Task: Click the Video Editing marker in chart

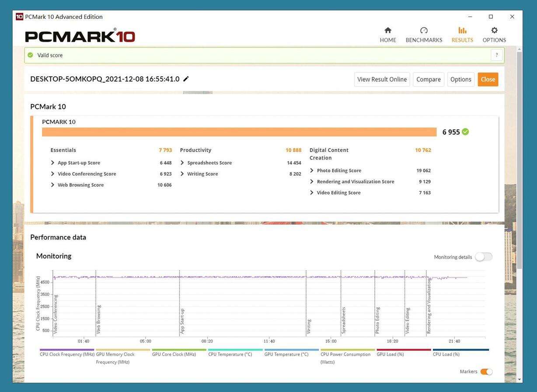Action: [x=408, y=321]
